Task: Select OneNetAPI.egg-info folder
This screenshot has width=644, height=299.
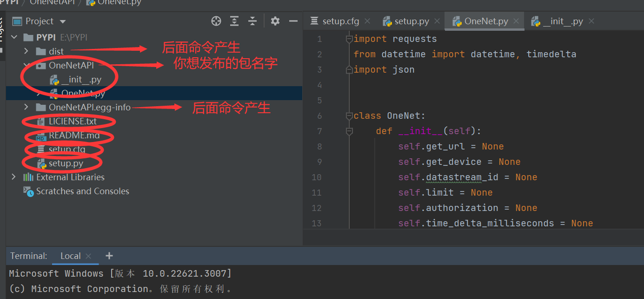Action: [x=90, y=108]
